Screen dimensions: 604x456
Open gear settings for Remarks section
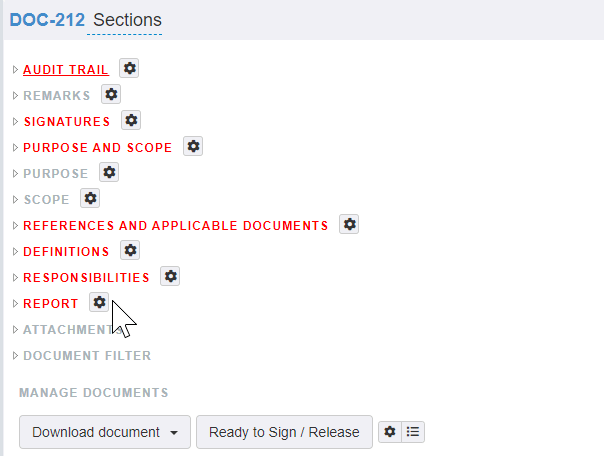pos(111,94)
